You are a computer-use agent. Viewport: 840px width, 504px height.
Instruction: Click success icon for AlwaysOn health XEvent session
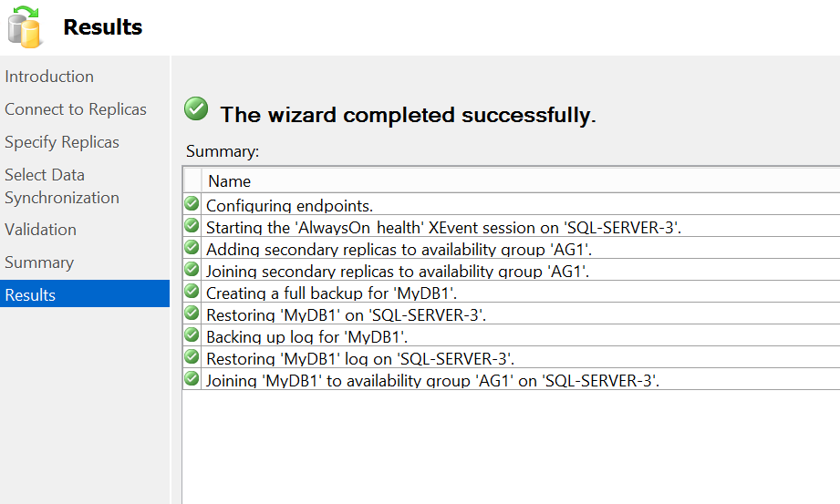click(x=192, y=226)
